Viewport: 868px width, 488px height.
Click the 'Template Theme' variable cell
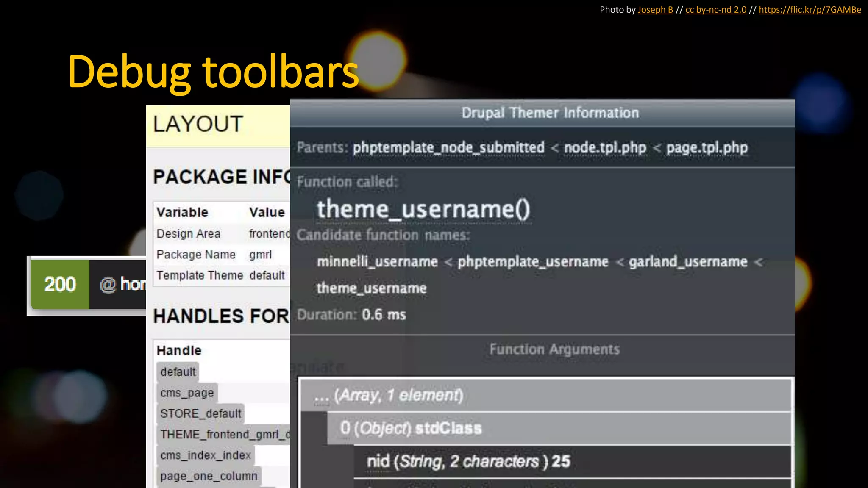200,275
